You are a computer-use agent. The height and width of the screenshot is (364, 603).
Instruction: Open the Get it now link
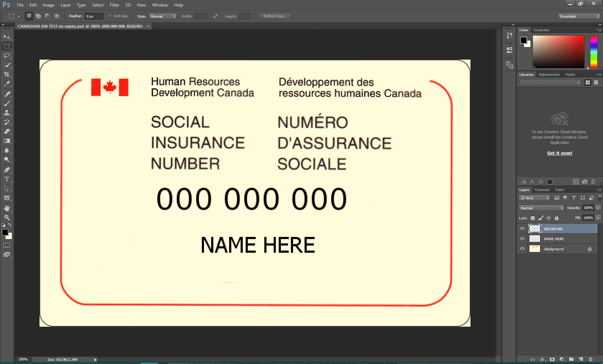tap(559, 153)
